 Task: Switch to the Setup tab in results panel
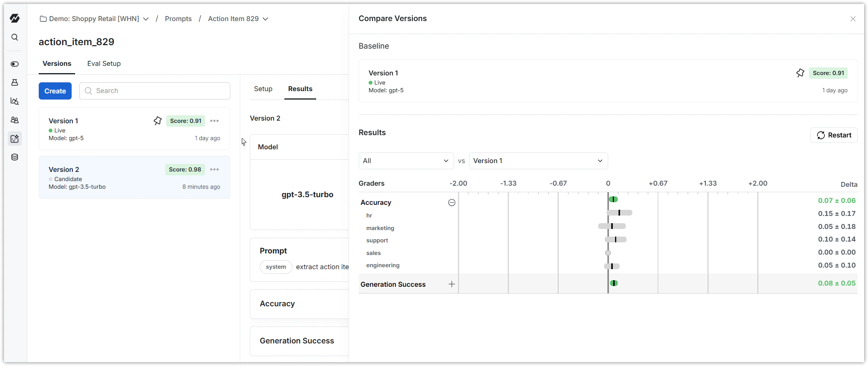[x=263, y=89]
